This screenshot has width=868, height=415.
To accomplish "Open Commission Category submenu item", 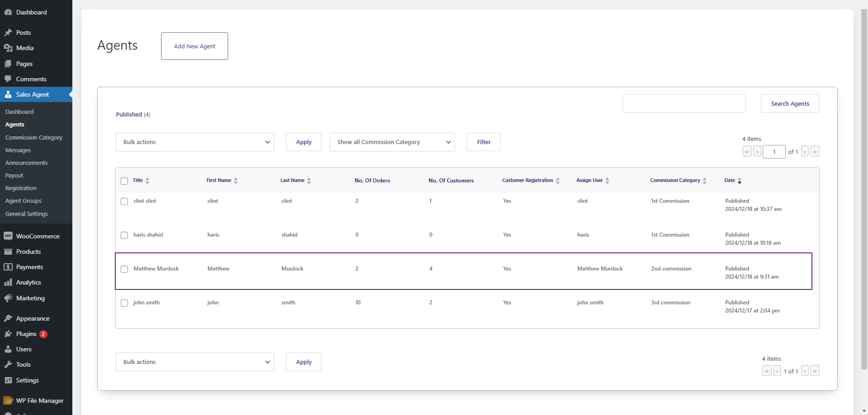I will tap(34, 137).
